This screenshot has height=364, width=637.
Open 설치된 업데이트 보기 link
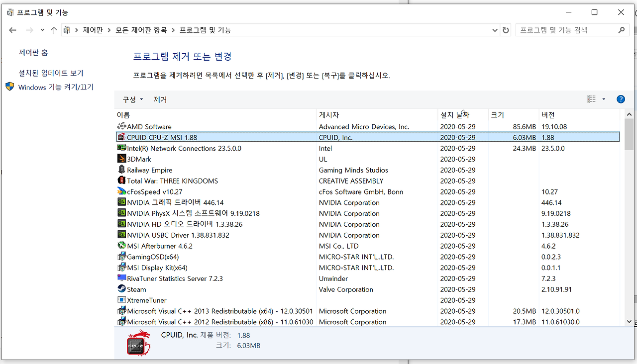click(x=51, y=73)
